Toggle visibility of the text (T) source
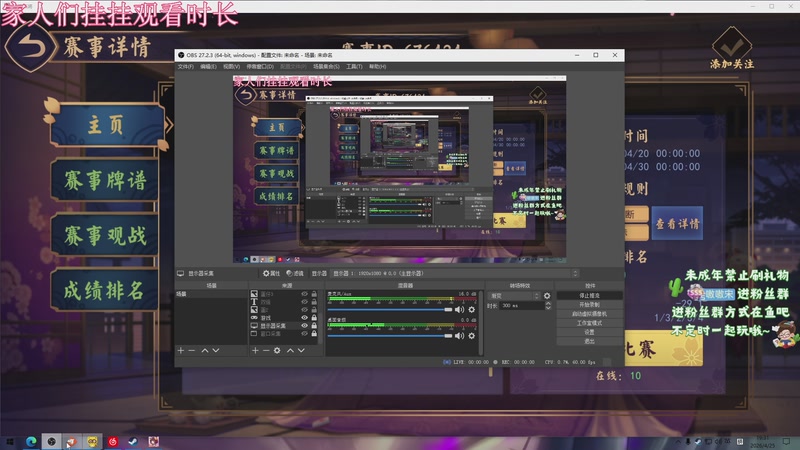Screen dimensions: 800x450 (305, 302)
